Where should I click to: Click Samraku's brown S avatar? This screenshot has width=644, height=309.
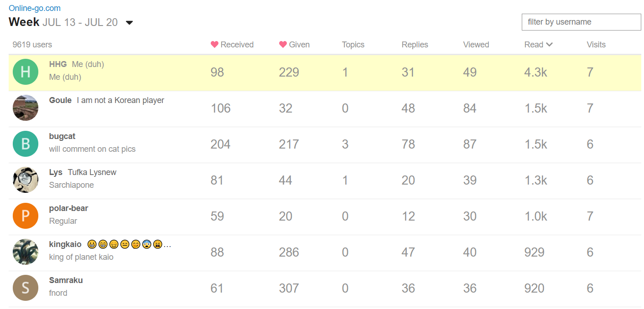26,288
